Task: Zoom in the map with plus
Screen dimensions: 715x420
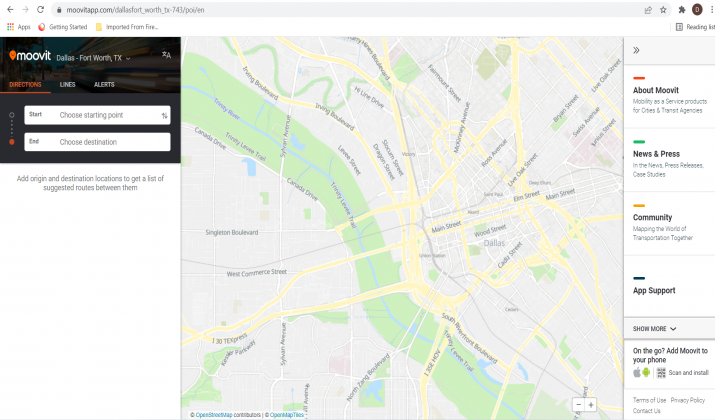Action: point(591,404)
